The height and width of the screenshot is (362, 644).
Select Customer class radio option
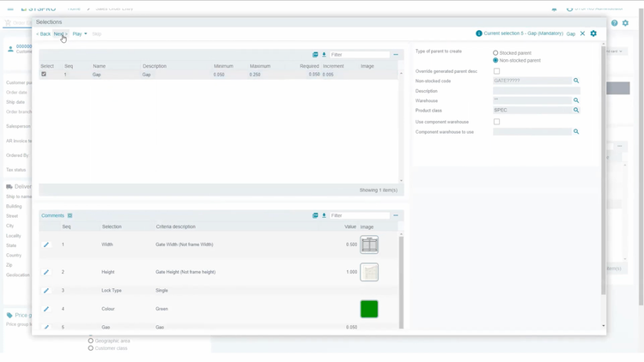(91, 348)
